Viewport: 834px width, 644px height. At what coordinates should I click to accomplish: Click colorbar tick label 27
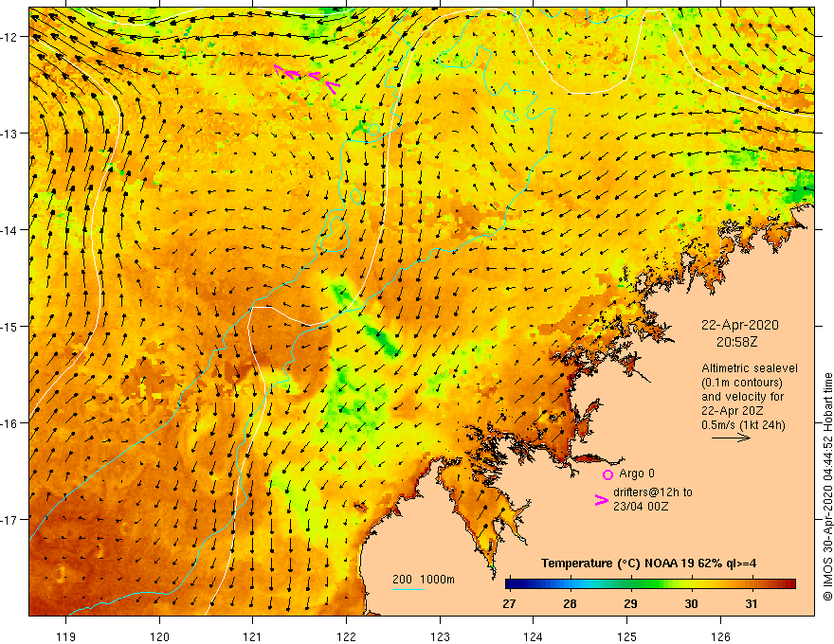509,603
